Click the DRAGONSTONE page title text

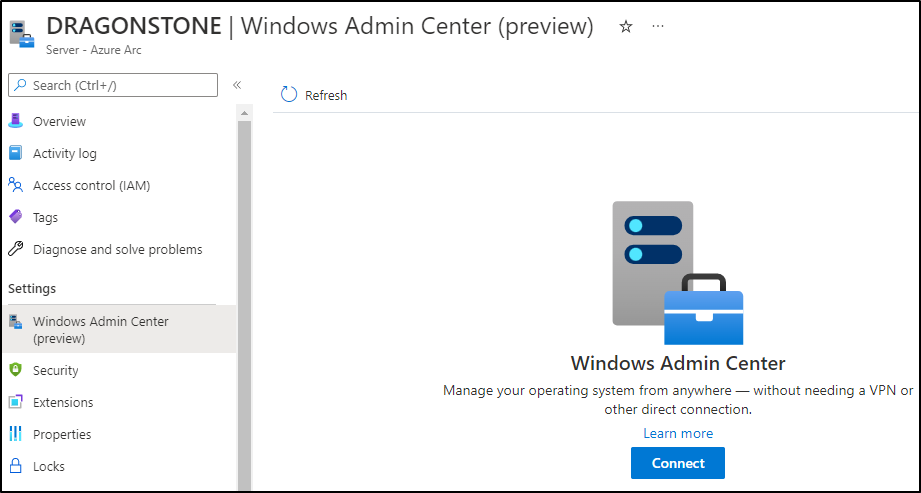tap(133, 26)
